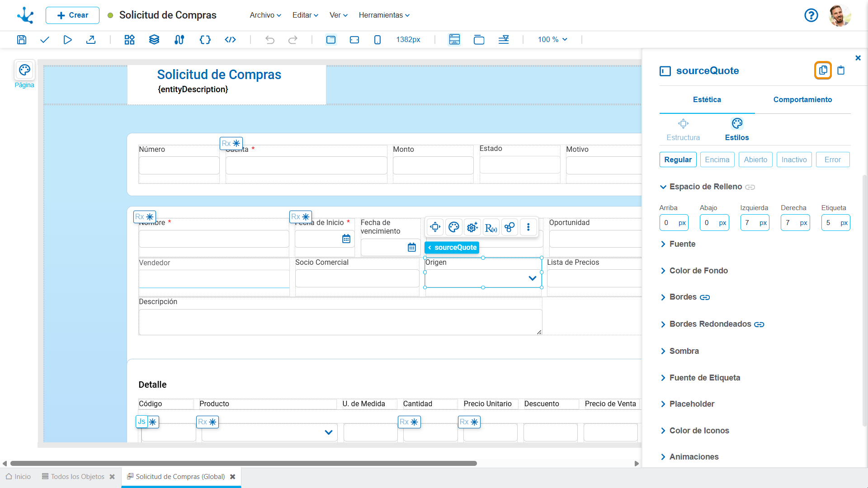
Task: Open the 100 % zoom dropdown
Action: click(552, 40)
